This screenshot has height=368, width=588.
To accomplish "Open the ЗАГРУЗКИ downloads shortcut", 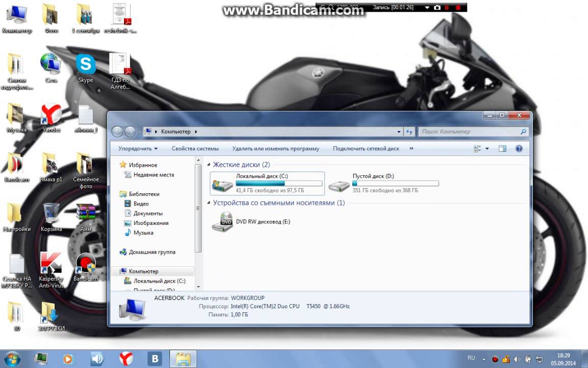I will (x=51, y=316).
